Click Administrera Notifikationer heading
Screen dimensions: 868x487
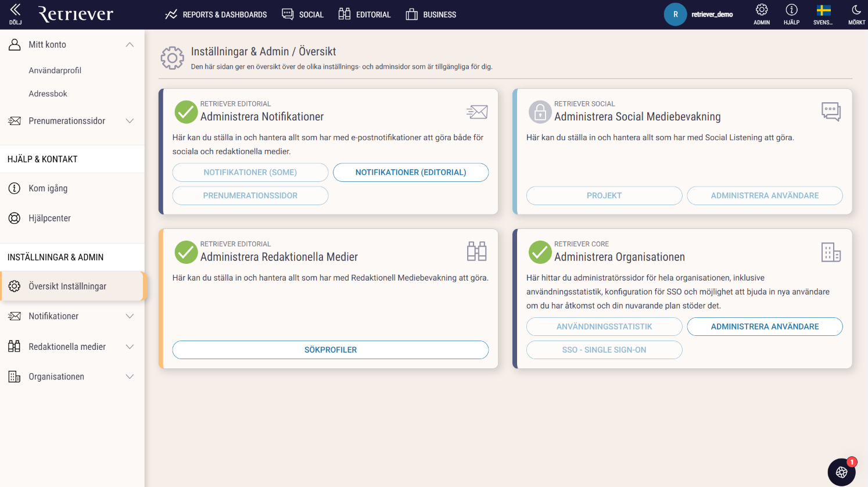[262, 117]
